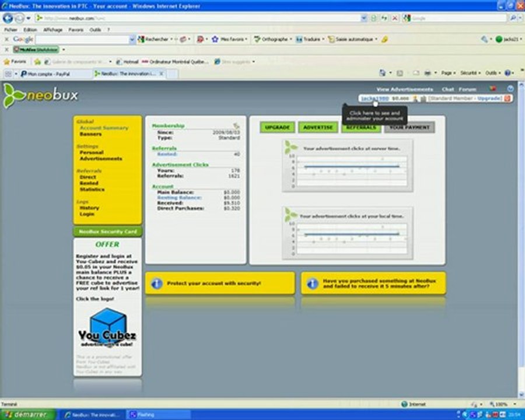
Task: Click the red stop loading icon
Action: [x=395, y=18]
